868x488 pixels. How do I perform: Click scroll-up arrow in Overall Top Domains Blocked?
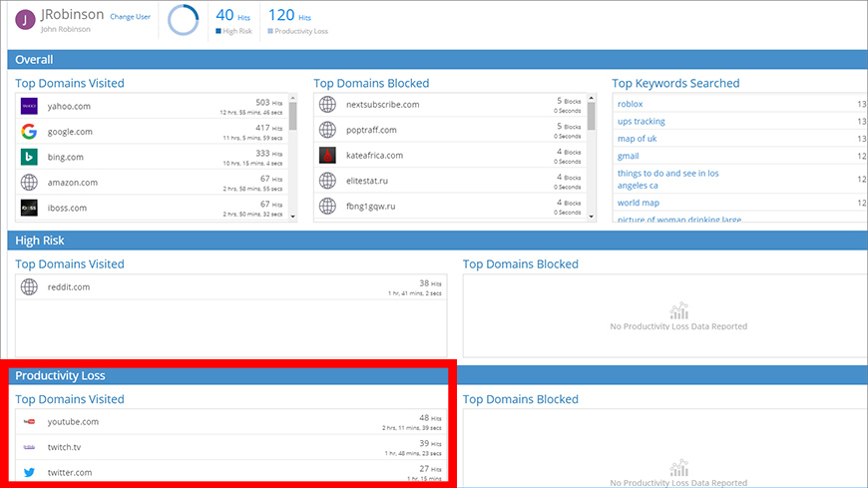tap(592, 98)
